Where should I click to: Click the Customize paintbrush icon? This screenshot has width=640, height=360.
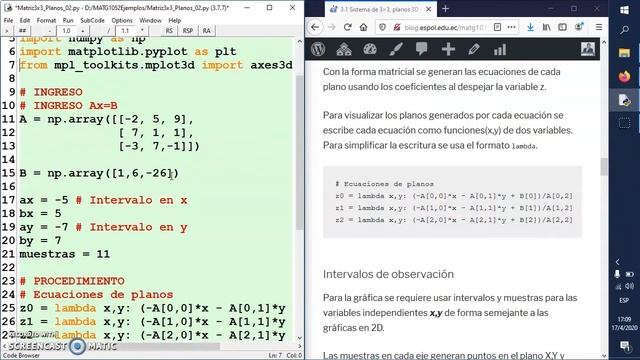396,49
